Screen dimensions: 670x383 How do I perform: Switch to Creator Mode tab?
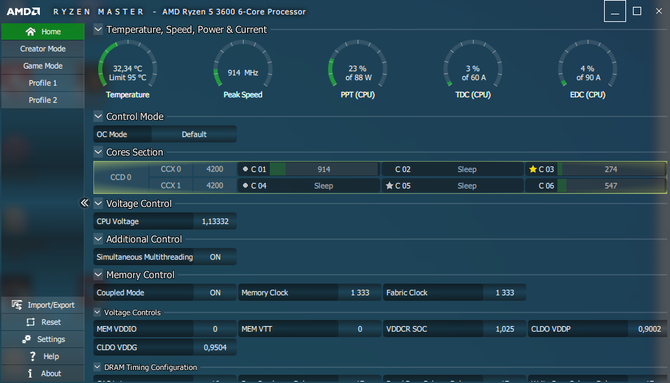coord(43,49)
